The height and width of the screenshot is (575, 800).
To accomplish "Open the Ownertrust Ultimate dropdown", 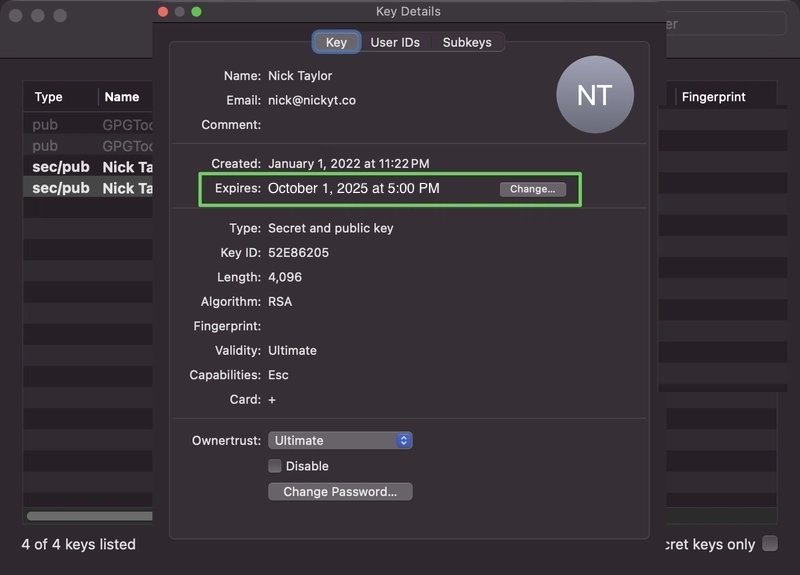I will point(340,440).
